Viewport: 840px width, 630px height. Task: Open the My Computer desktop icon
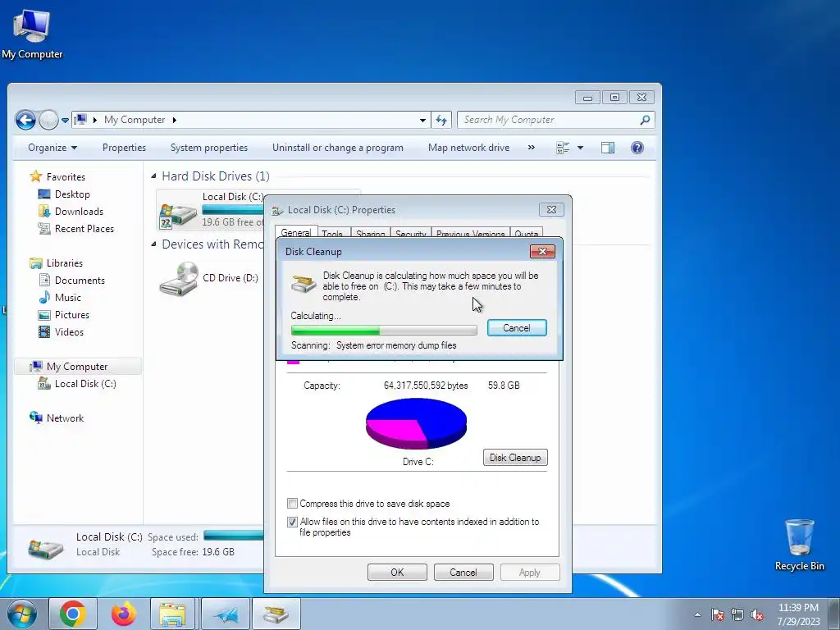coord(32,34)
